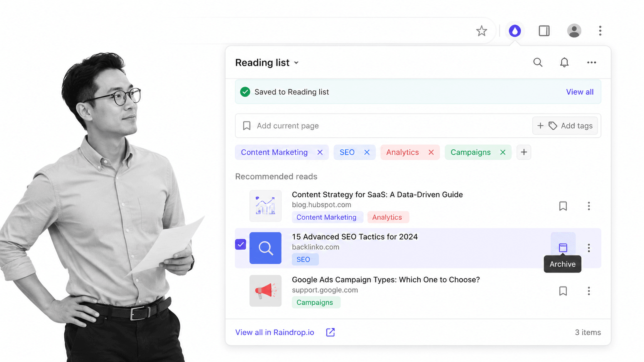
Task: Archive the 15 Advanced SEO Tactics article
Action: (563, 248)
